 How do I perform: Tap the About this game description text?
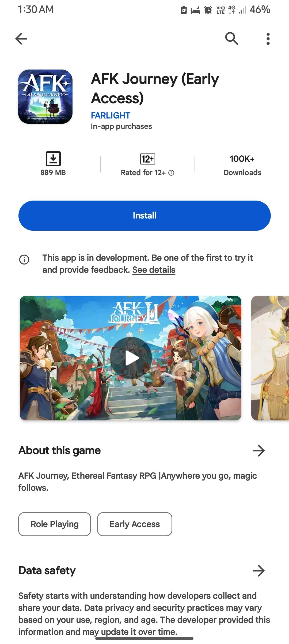(138, 482)
